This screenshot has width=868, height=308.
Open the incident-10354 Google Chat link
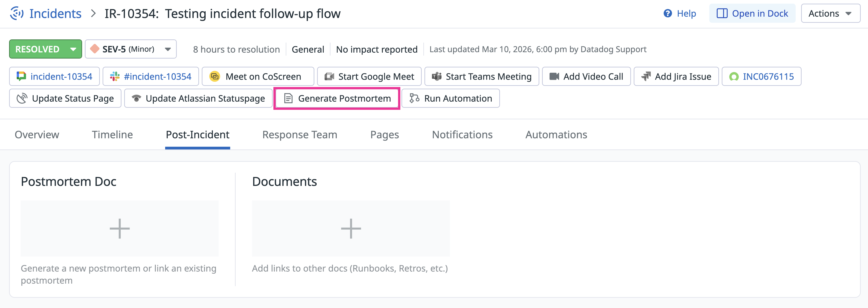tap(55, 77)
